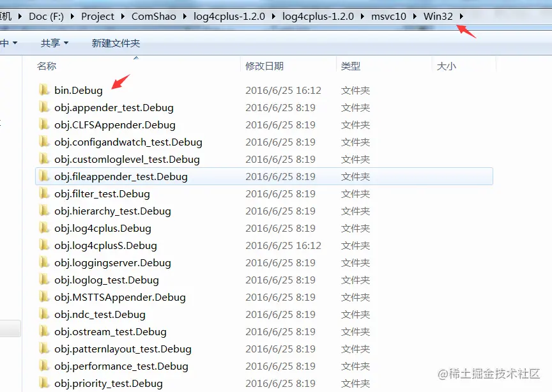This screenshot has height=392, width=552.
Task: Sort by 名称 column header
Action: 47,66
